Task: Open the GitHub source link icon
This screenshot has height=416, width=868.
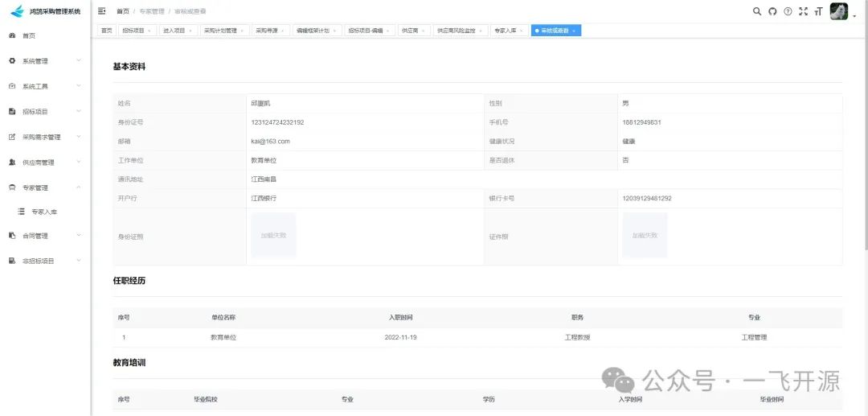Action: (x=772, y=11)
